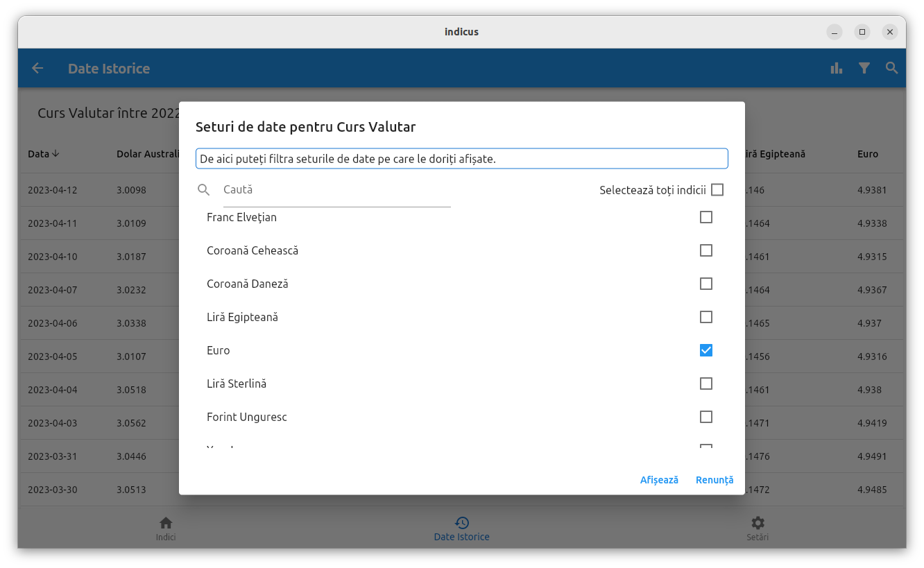Uncheck the Euro checkbox

(x=706, y=350)
